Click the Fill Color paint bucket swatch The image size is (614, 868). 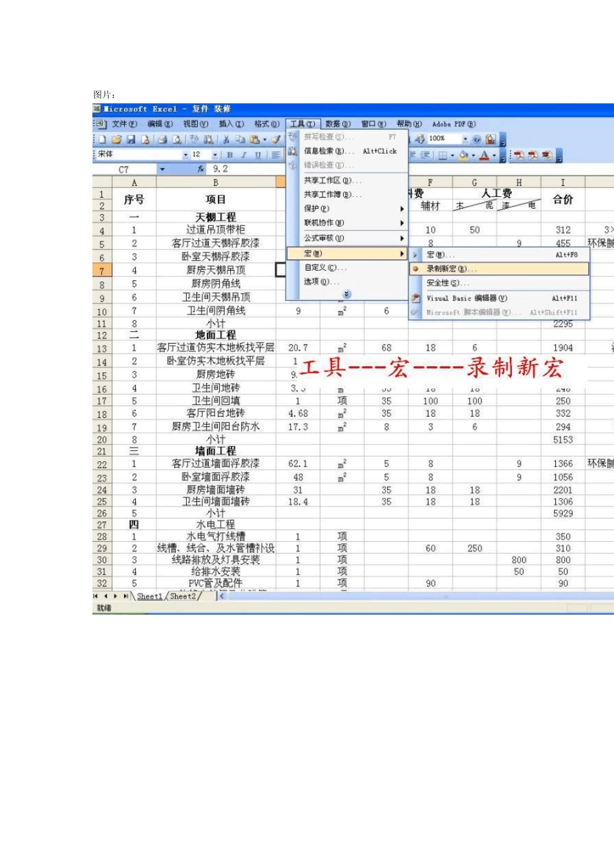point(463,155)
